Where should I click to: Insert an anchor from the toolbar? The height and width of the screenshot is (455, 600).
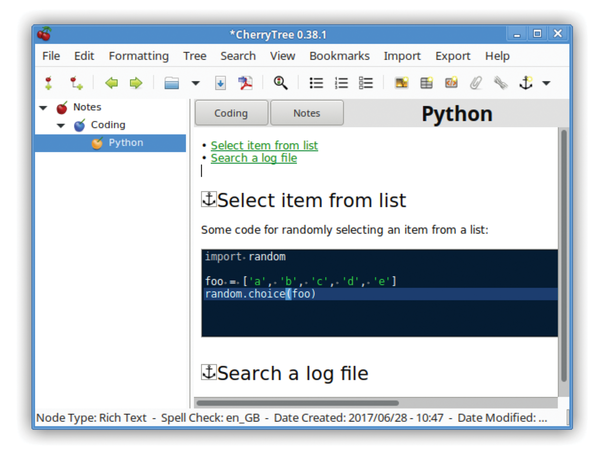pos(526,83)
